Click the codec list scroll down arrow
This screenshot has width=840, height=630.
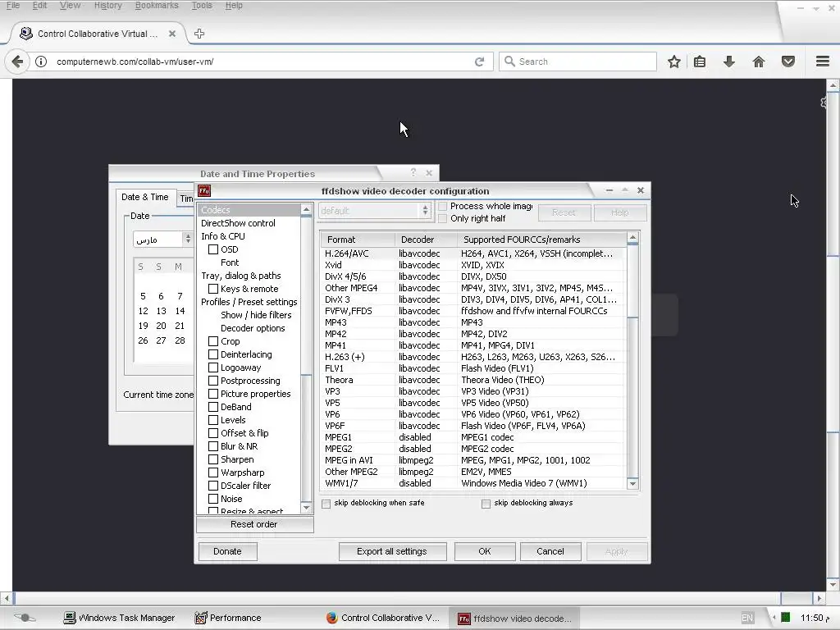632,484
